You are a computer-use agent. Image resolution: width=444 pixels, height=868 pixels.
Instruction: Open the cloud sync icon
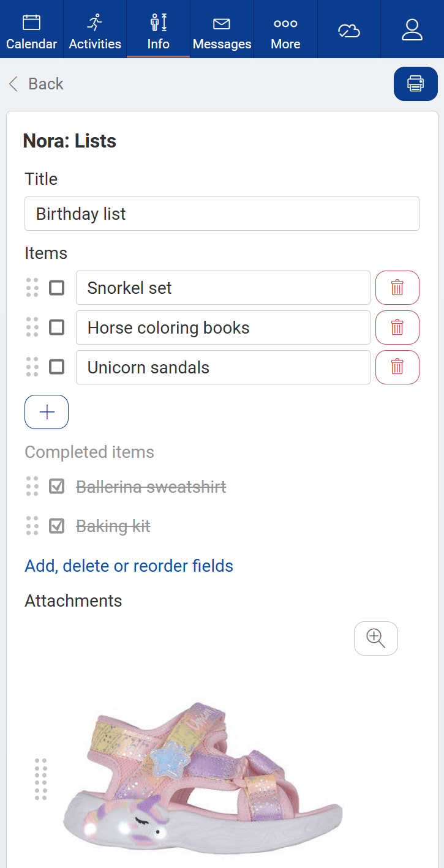click(x=349, y=30)
